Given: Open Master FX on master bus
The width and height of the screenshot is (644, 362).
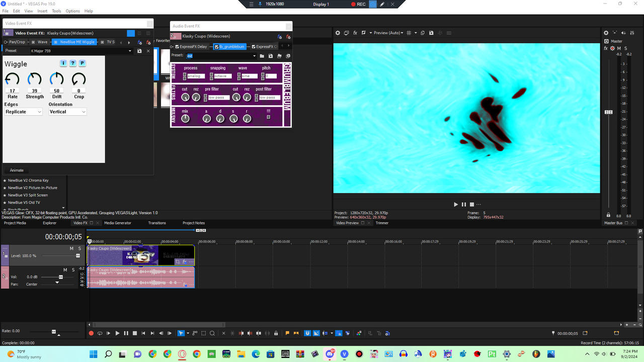Looking at the screenshot, I should click(606, 48).
